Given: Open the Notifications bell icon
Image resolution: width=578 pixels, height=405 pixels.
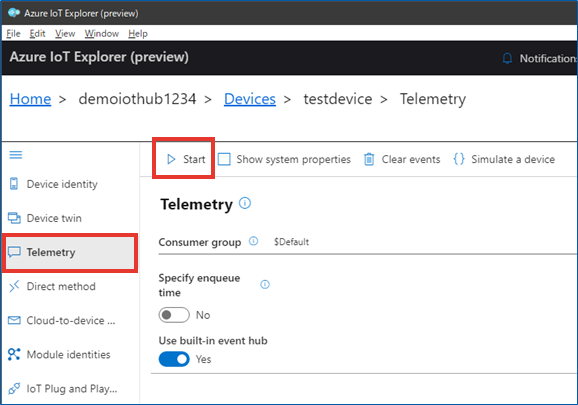Looking at the screenshot, I should pyautogui.click(x=507, y=58).
